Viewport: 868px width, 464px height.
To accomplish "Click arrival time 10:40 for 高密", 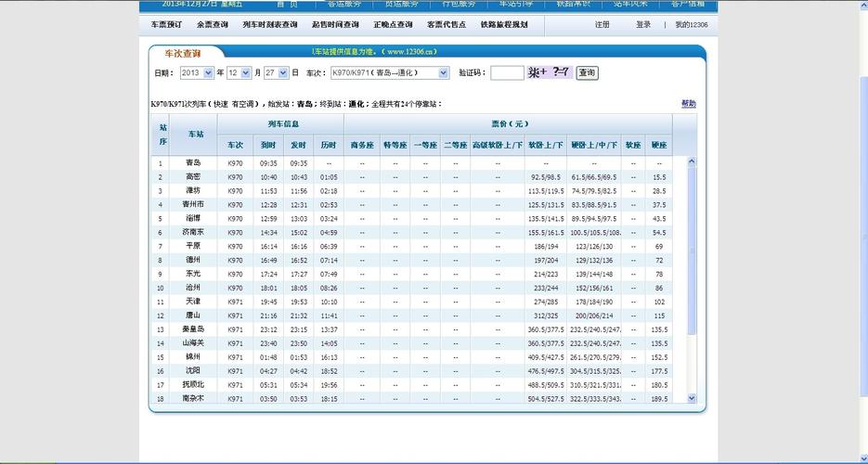I will 268,177.
